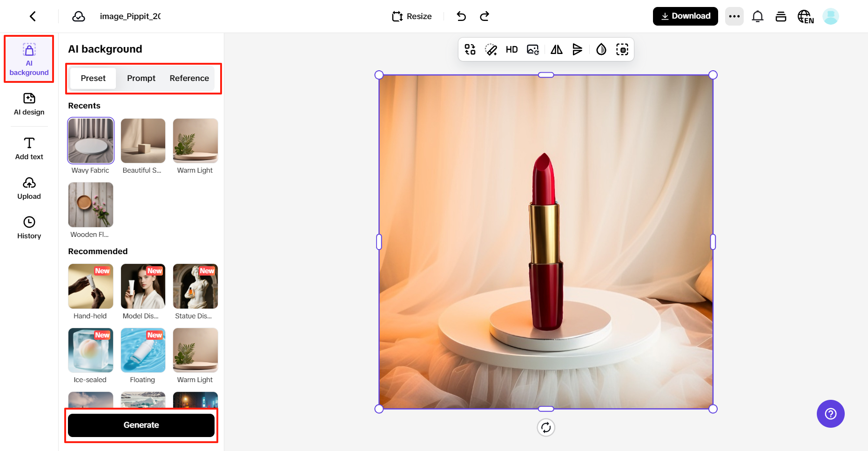
Task: Open the EN language selector
Action: [806, 16]
